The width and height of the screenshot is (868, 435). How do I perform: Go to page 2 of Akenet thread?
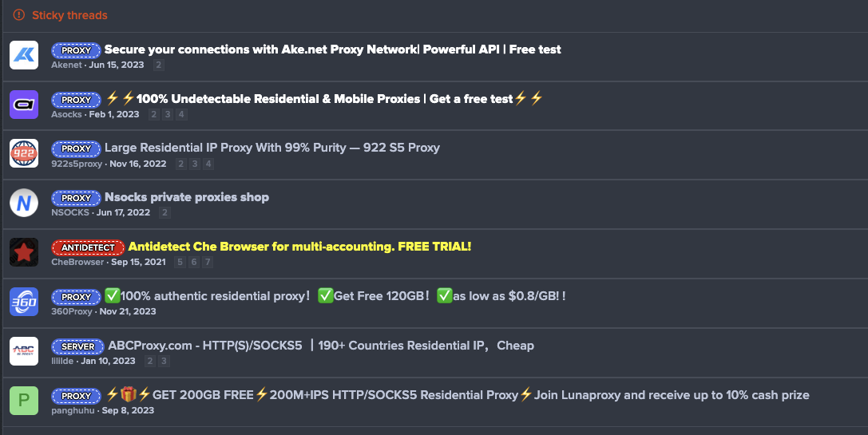point(158,65)
